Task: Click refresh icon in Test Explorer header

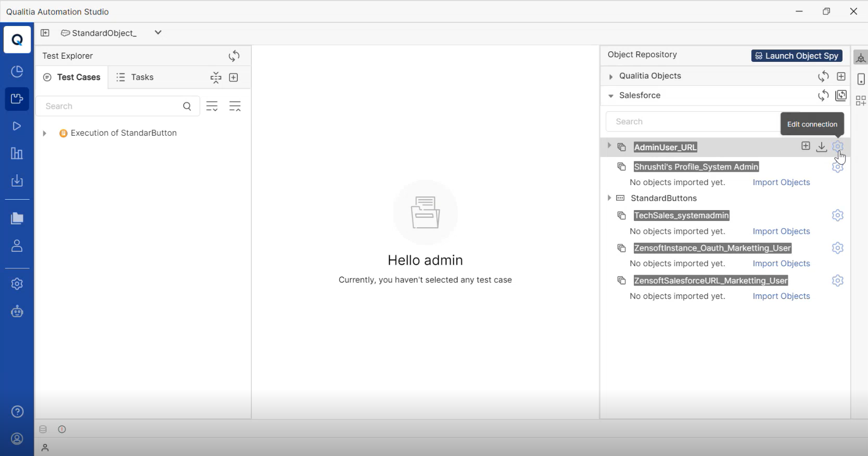Action: tap(234, 56)
